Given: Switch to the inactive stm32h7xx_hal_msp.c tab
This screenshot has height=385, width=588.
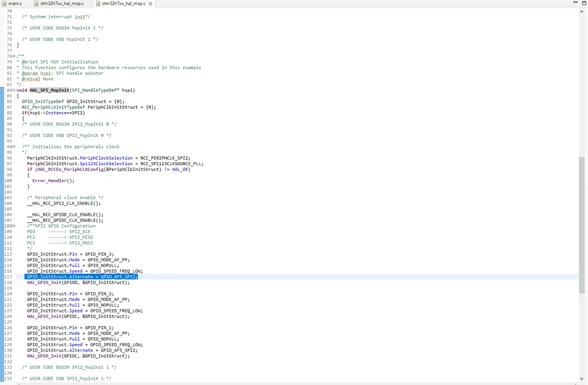Looking at the screenshot, I should (x=58, y=4).
